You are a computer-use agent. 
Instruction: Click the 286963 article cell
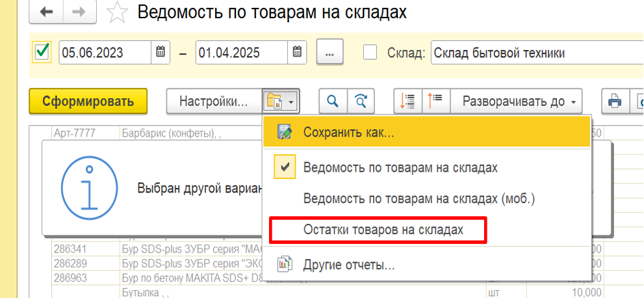[x=86, y=277]
